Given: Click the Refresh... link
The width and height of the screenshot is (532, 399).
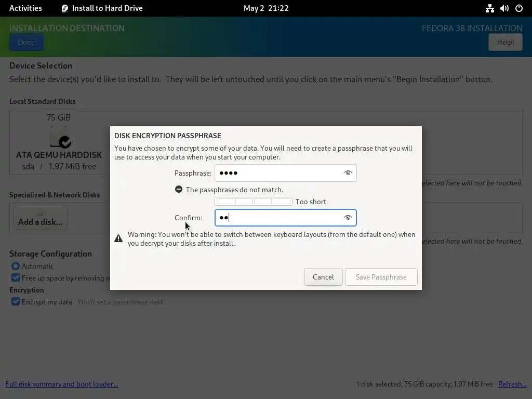Looking at the screenshot, I should pyautogui.click(x=512, y=384).
